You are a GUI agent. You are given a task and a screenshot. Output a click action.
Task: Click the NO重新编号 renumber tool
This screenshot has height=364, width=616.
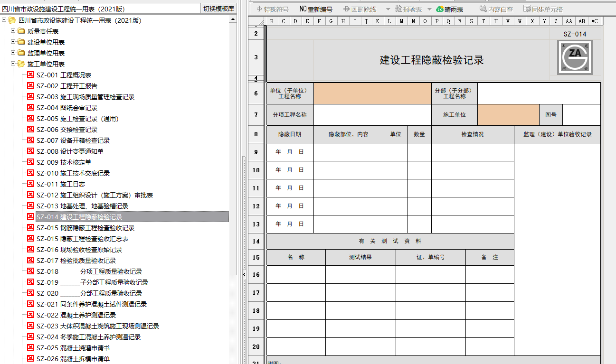tap(316, 9)
